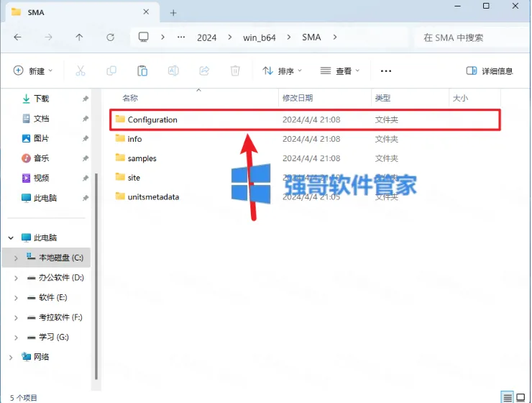Go back with the back arrow
Image resolution: width=532 pixels, height=403 pixels.
click(x=17, y=37)
